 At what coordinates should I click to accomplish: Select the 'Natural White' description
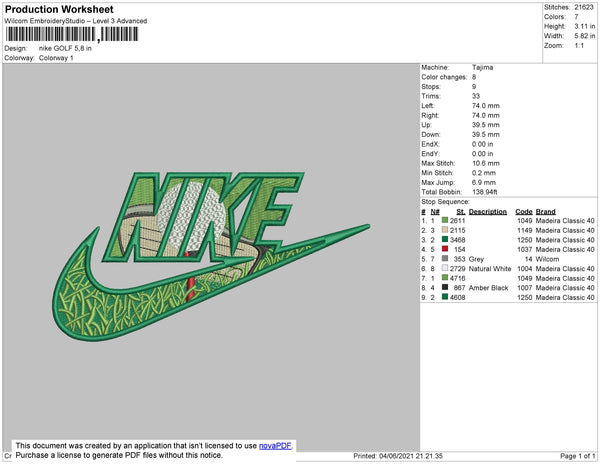[490, 269]
